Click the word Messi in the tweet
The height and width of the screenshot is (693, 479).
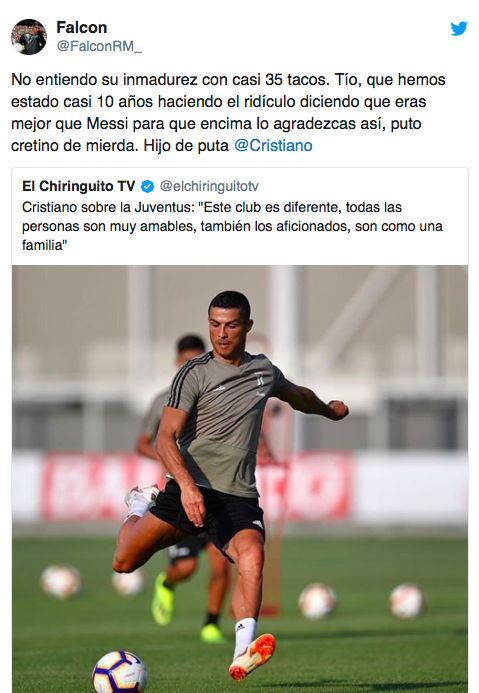pos(107,123)
